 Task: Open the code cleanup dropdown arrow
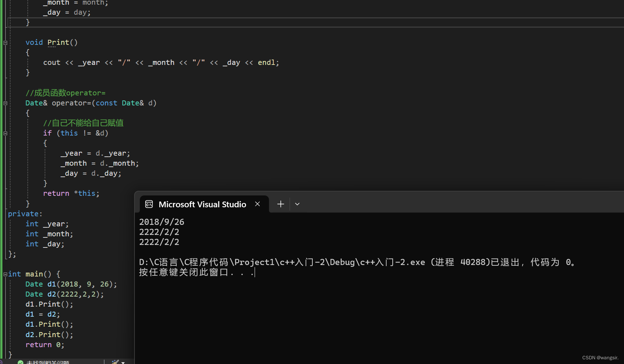(123, 363)
